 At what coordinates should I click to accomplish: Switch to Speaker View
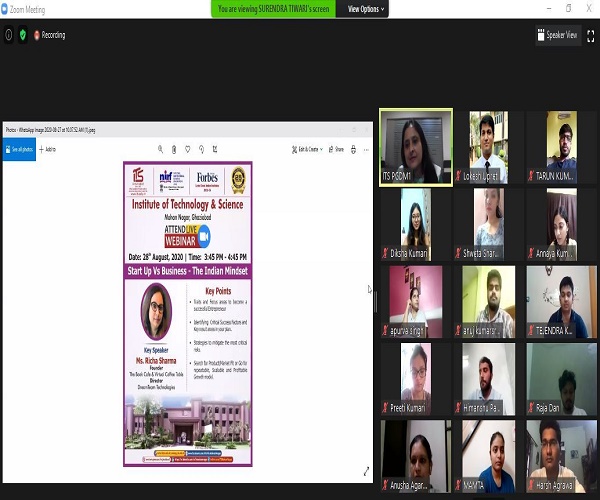point(558,35)
